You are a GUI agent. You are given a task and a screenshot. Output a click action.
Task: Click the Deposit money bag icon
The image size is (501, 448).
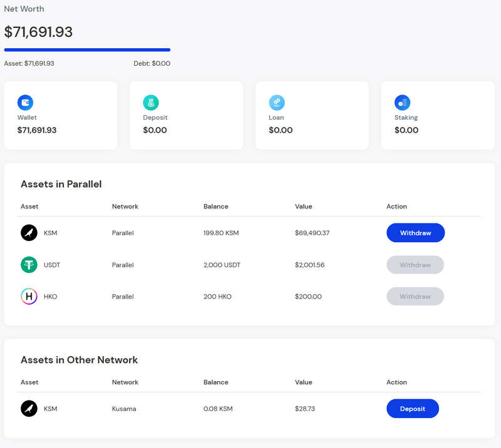151,103
